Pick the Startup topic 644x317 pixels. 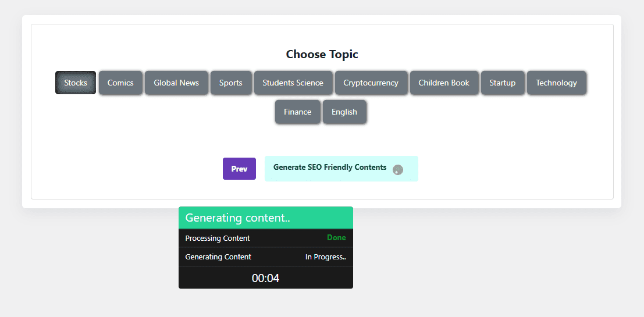pos(502,83)
